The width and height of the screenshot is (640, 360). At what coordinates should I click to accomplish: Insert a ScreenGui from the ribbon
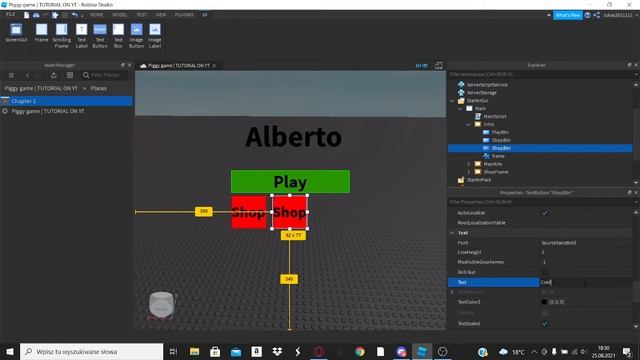(x=16, y=33)
